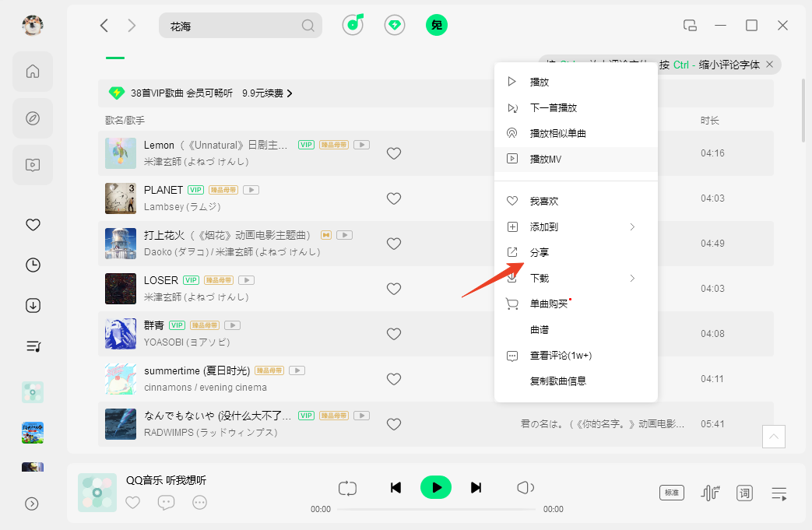Screen dimensions: 812x530
Task: Click the search magnifier icon
Action: (x=308, y=26)
